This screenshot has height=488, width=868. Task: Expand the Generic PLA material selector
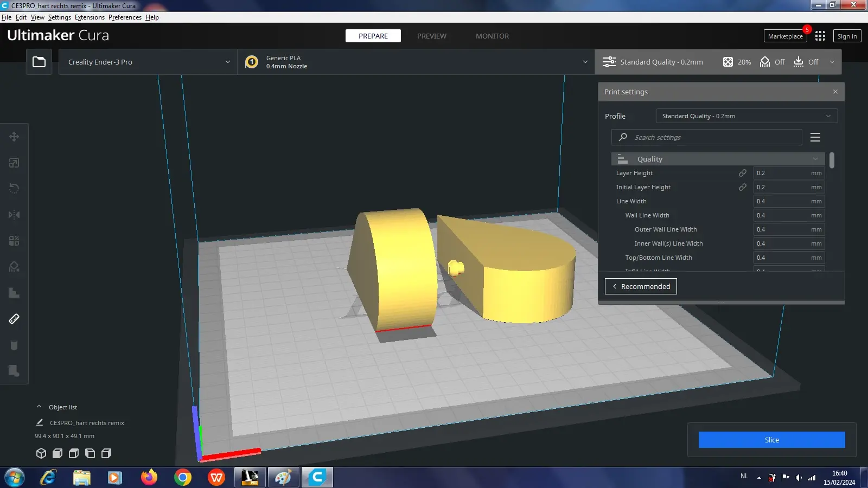click(x=416, y=62)
